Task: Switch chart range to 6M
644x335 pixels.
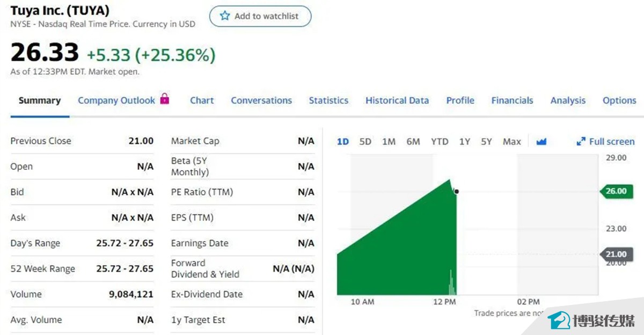Action: [413, 142]
